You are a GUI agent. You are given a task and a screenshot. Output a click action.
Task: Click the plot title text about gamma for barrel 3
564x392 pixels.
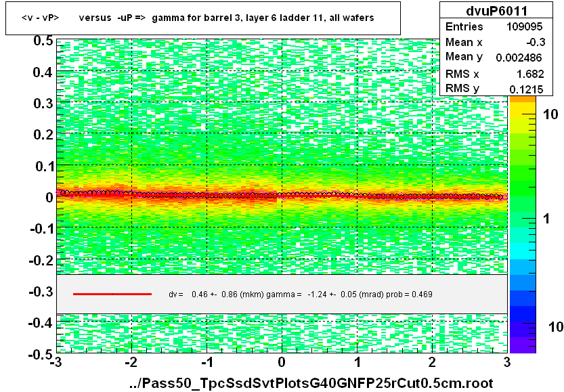tap(198, 18)
